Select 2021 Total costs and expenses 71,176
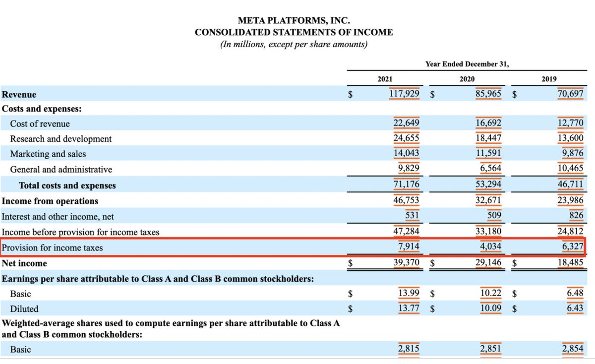595x364 pixels. 407,185
